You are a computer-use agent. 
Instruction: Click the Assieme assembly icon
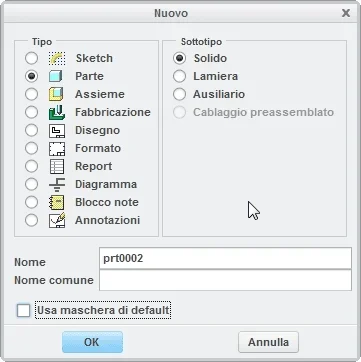[56, 94]
